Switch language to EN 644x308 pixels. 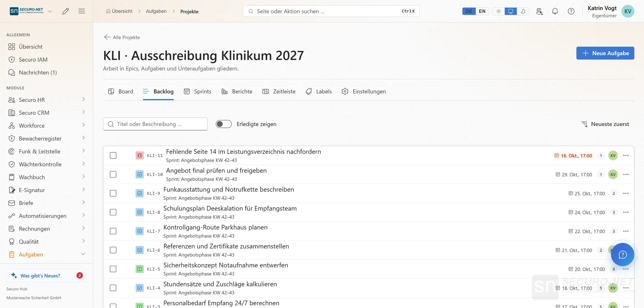tap(482, 11)
